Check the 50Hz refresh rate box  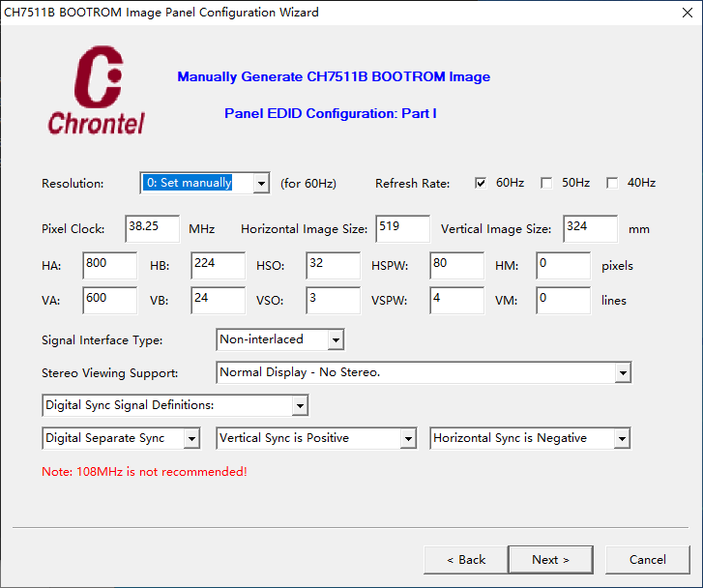(x=546, y=183)
